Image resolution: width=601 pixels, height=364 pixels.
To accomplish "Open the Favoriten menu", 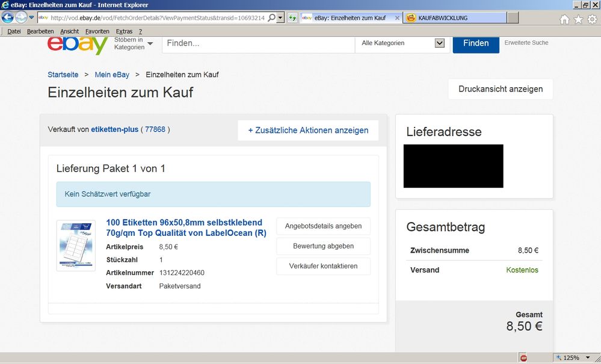I will pyautogui.click(x=97, y=31).
